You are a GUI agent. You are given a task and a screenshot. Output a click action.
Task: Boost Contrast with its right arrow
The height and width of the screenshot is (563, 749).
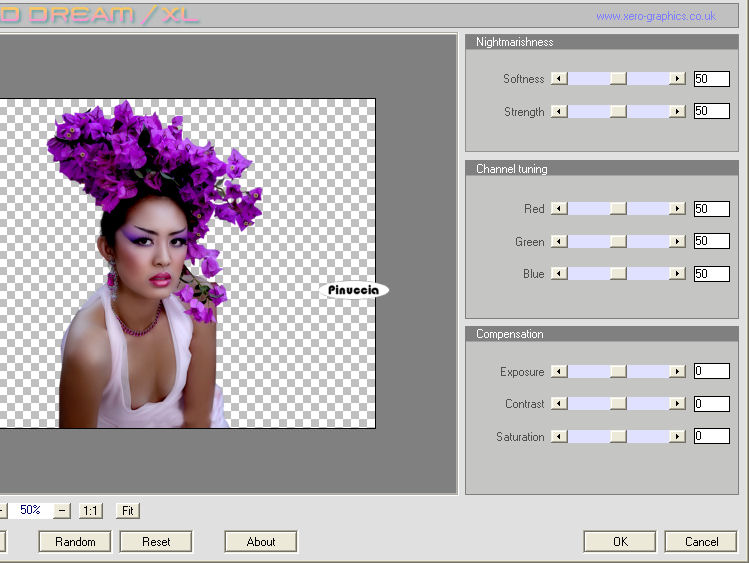677,404
